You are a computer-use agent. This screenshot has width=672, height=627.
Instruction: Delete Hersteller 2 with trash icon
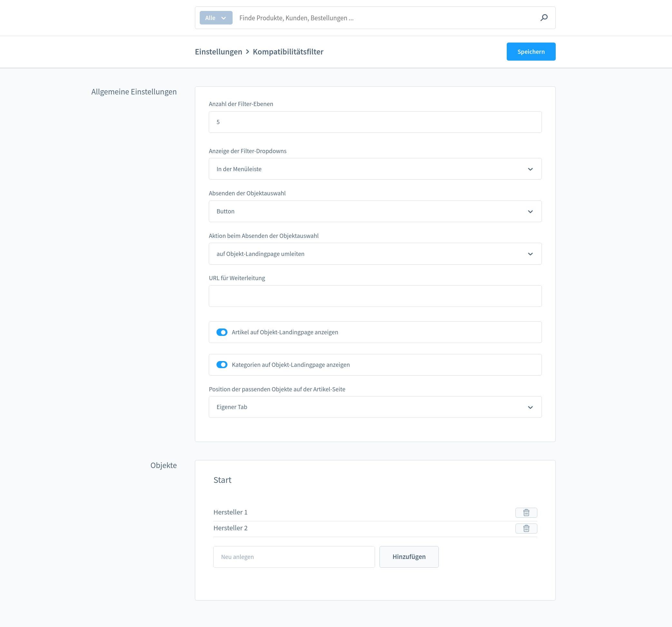coord(526,528)
